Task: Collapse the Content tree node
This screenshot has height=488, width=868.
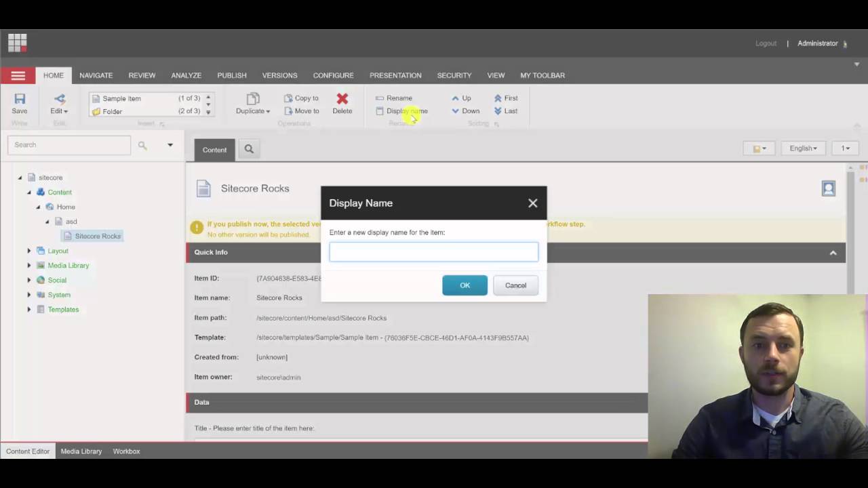Action: coord(29,192)
